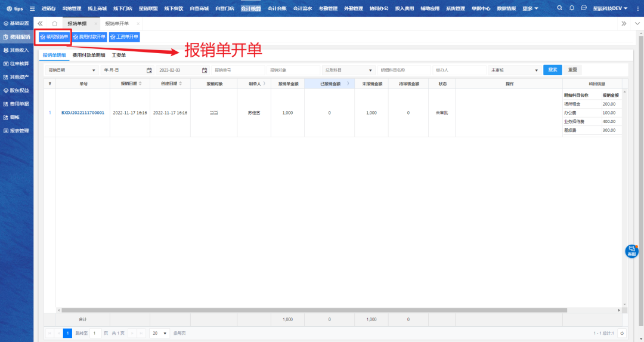Open the 更多 menu in top navigation
This screenshot has height=342, width=644.
pos(530,8)
